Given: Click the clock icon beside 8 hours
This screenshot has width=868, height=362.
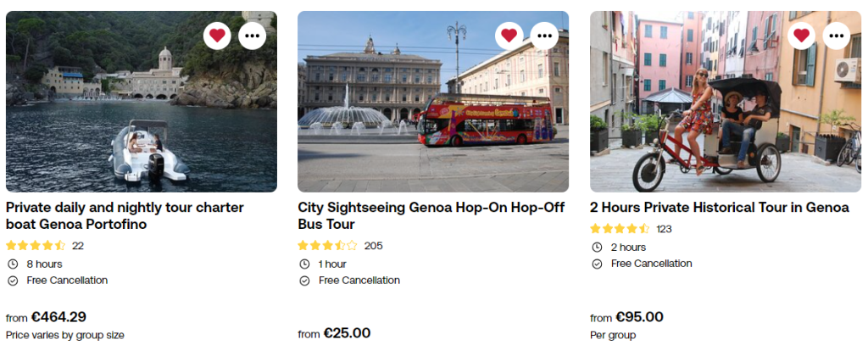Looking at the screenshot, I should click(13, 264).
